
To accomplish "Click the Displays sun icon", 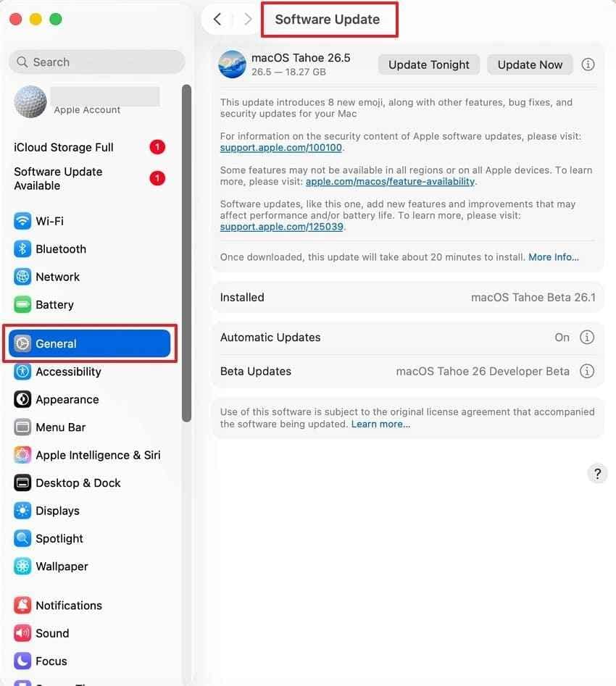I will point(22,511).
